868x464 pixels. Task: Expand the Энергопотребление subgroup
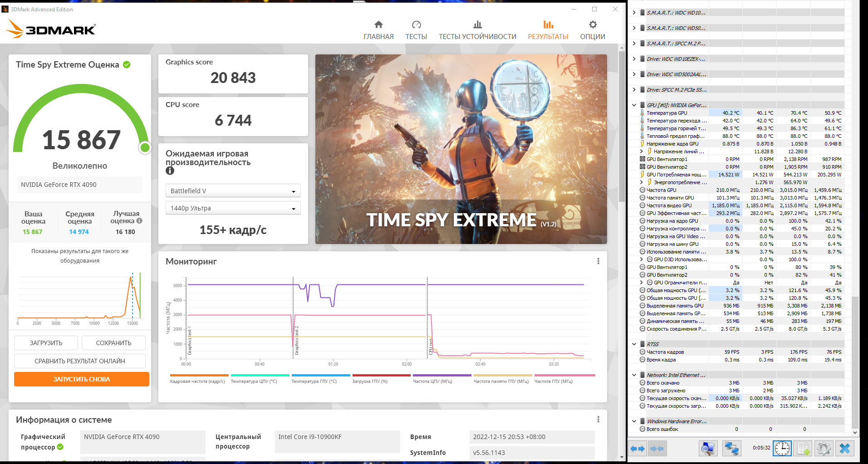(x=641, y=182)
